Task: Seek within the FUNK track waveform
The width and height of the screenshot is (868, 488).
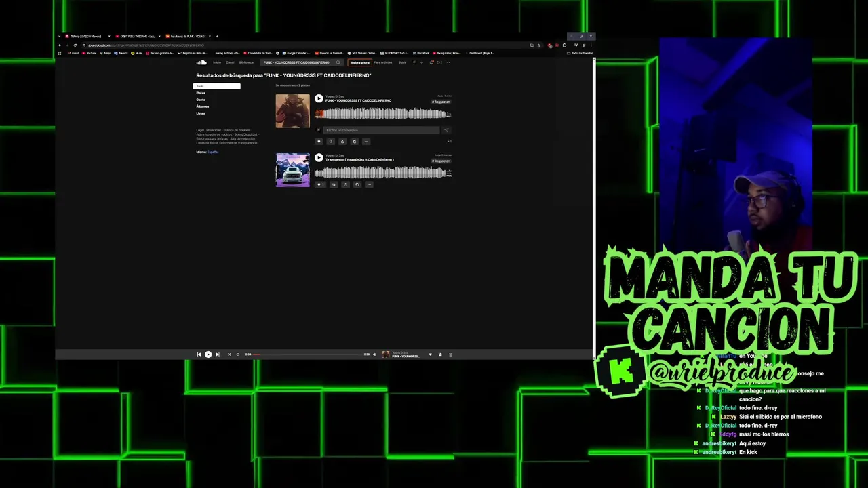Action: (x=382, y=113)
